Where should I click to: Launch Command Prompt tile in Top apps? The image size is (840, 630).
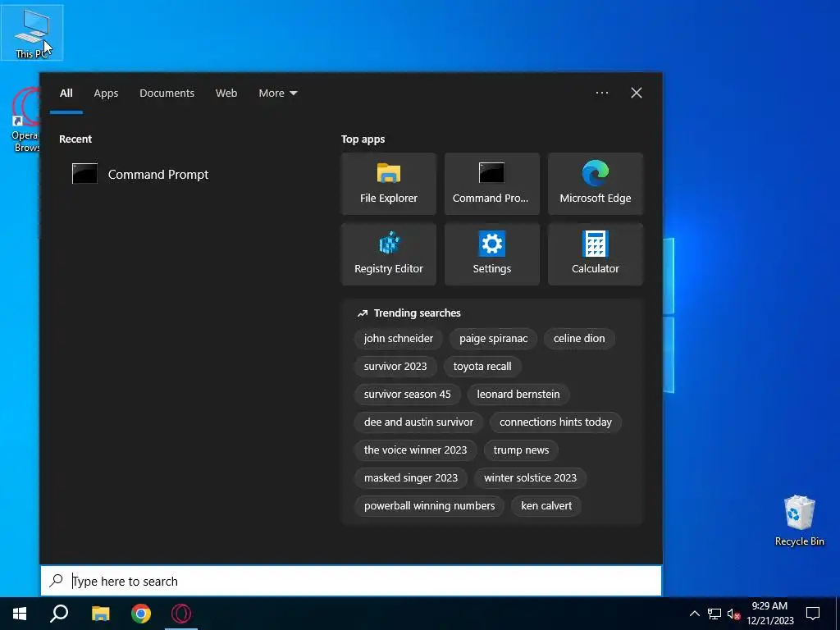492,184
